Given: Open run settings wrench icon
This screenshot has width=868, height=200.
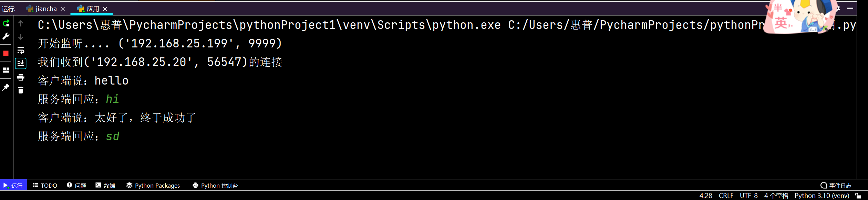Looking at the screenshot, I should pos(6,36).
